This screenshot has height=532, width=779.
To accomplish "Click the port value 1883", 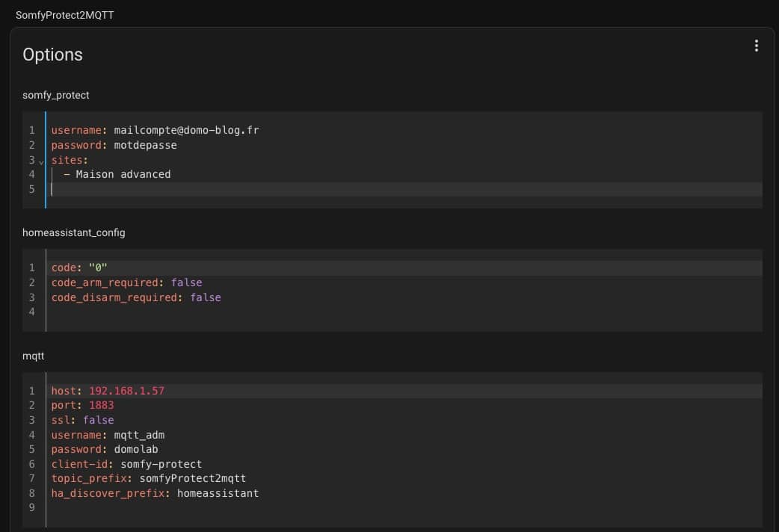I will point(101,405).
